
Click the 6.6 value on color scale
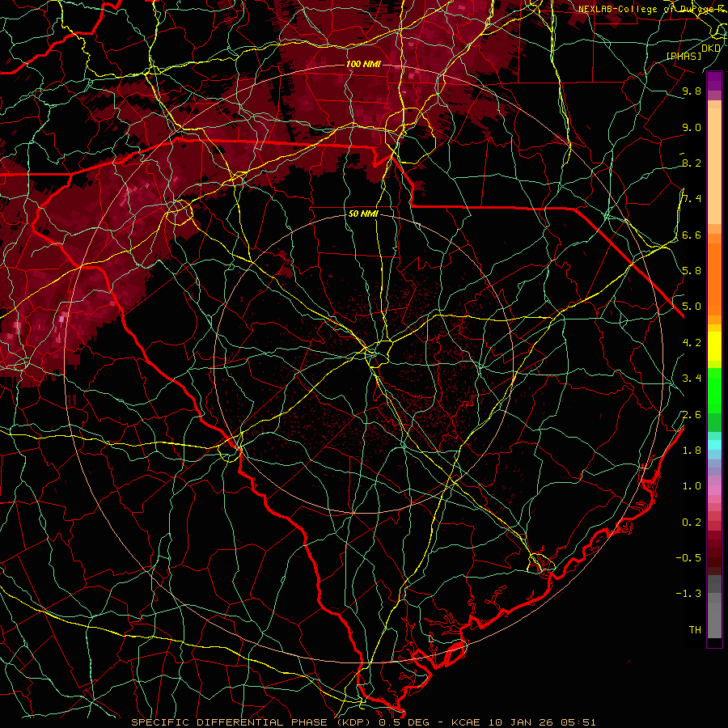pos(692,235)
